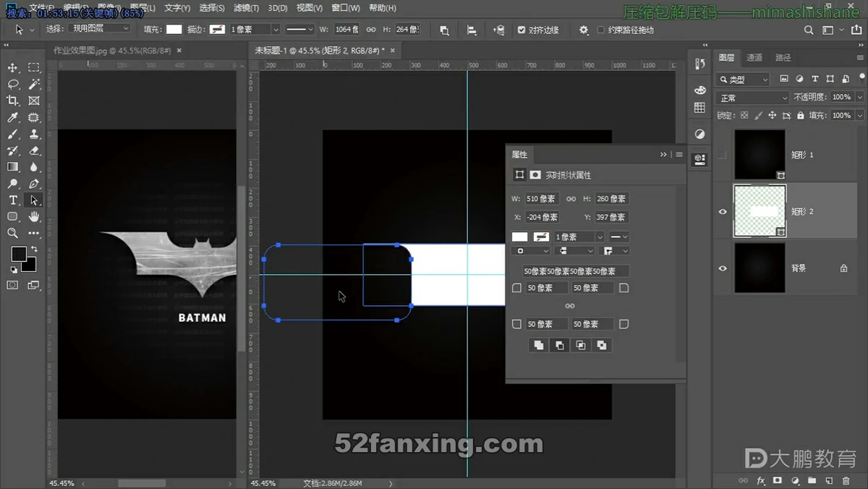
Task: Select the Pen tool
Action: tap(34, 184)
